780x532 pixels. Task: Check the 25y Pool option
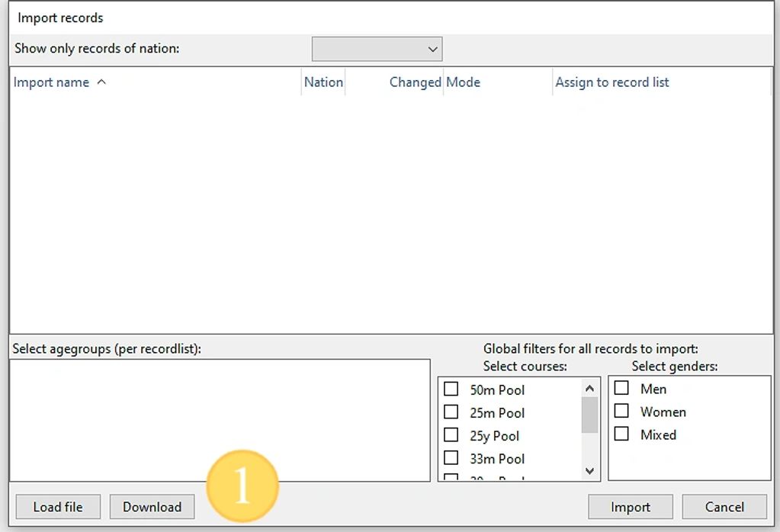pos(451,435)
